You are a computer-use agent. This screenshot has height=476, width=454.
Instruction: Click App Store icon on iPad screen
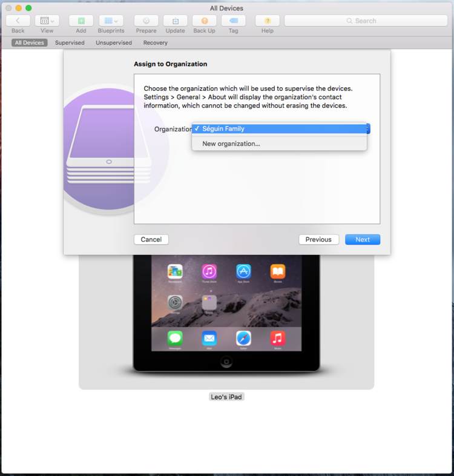click(x=243, y=271)
